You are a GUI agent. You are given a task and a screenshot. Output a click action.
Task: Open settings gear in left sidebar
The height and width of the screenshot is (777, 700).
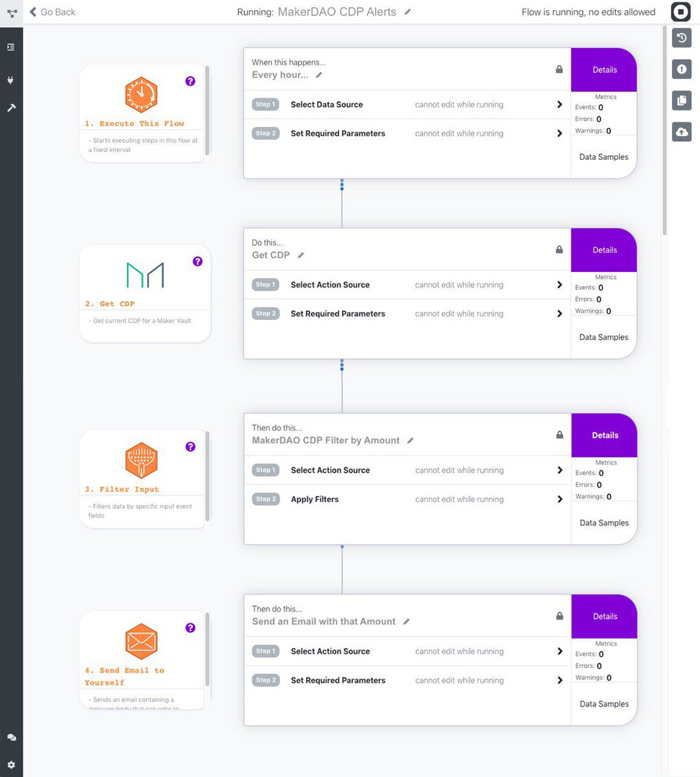click(x=11, y=765)
